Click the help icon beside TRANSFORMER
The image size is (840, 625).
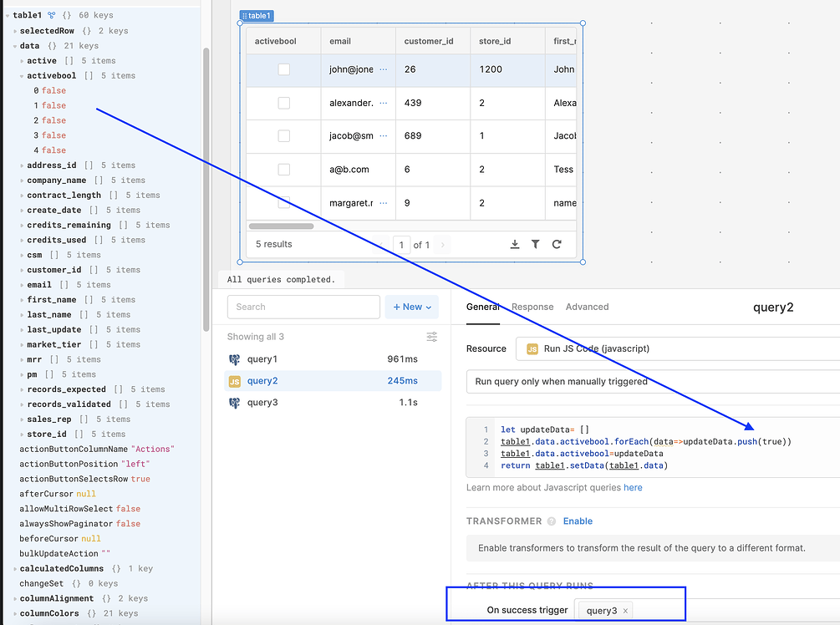pyautogui.click(x=552, y=521)
